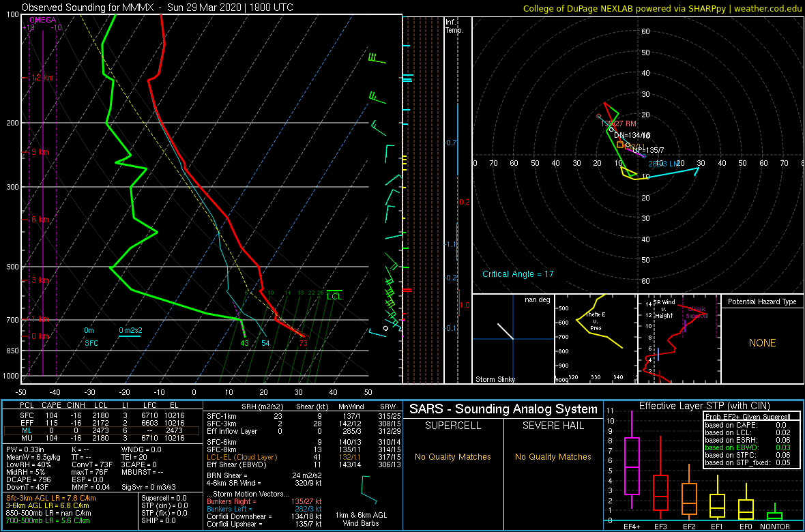Select the Eff Shear (EBWD) row

click(303, 464)
